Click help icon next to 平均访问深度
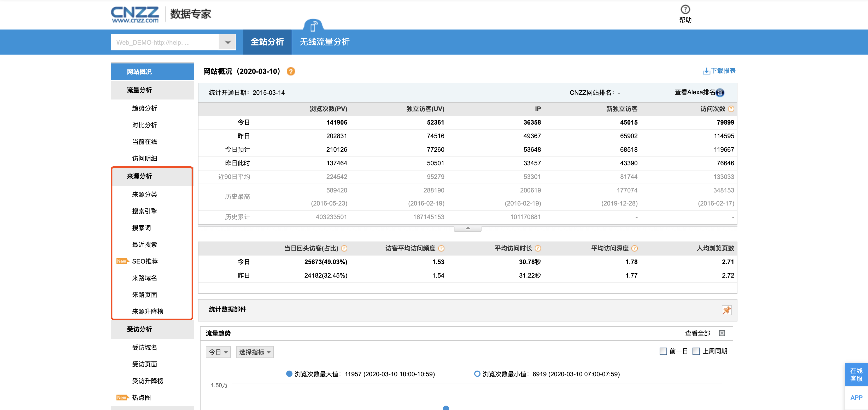 pos(635,248)
